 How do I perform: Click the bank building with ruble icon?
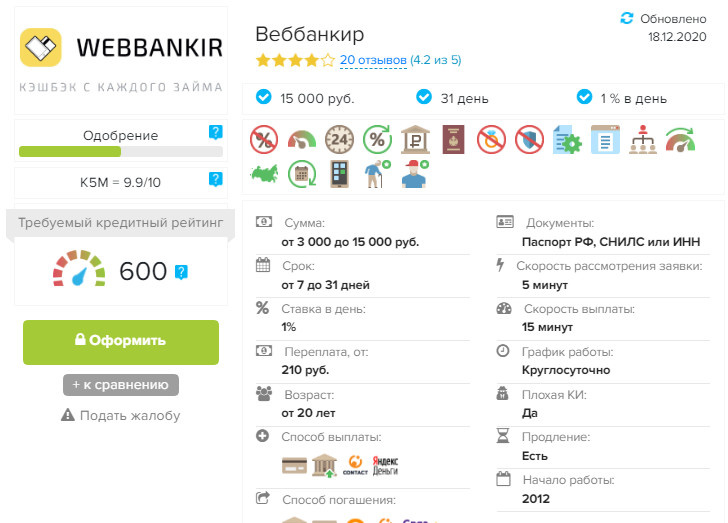(415, 139)
